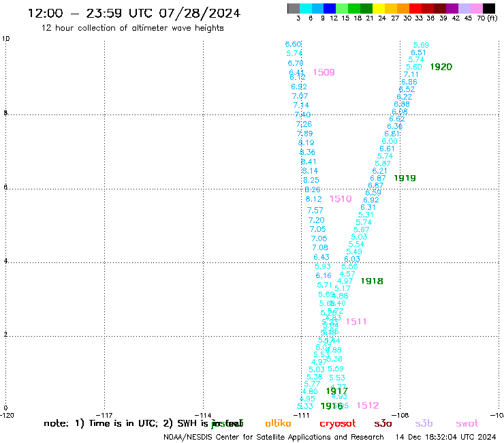Click the green time label 1920
504x443 pixels.
click(441, 67)
